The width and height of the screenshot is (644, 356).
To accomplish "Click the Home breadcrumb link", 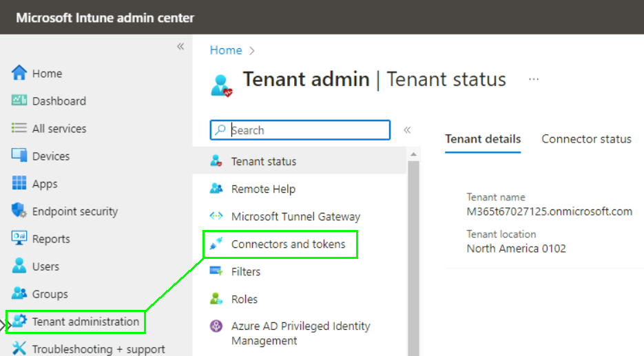I will tap(226, 50).
